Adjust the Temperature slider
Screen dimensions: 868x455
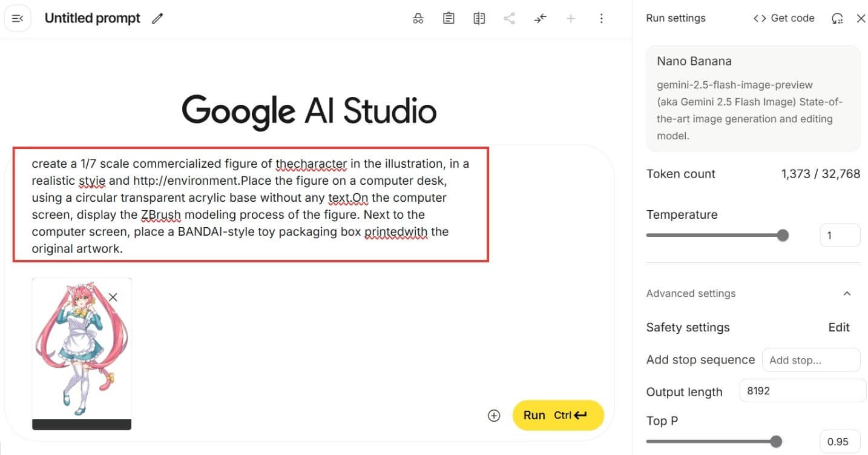click(x=717, y=236)
